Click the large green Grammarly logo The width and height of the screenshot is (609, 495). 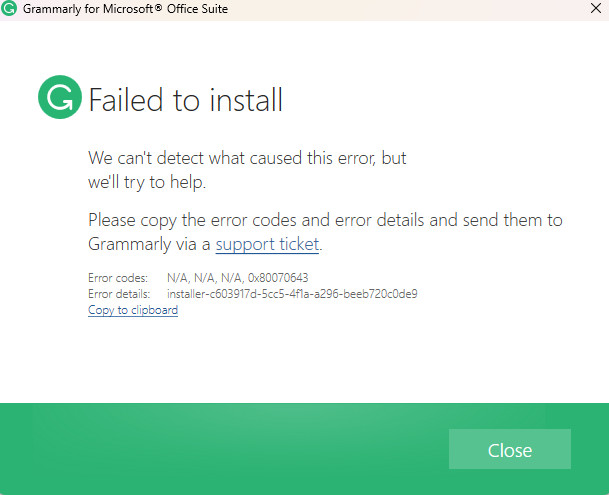(59, 98)
